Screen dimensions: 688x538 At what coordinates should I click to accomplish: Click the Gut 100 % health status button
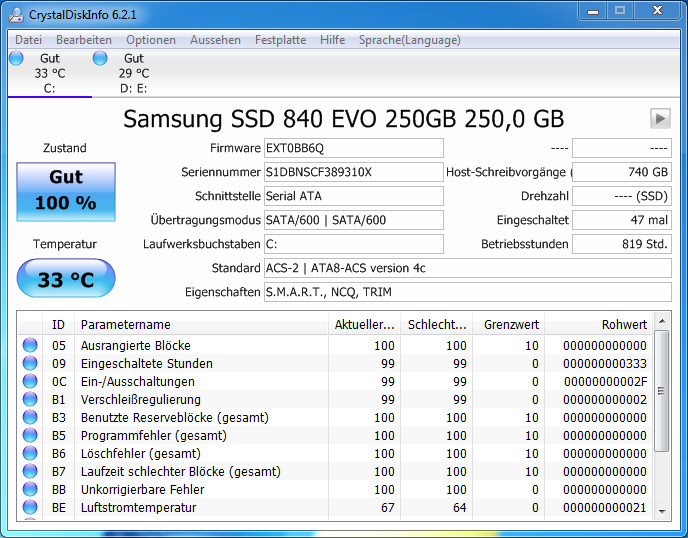66,192
